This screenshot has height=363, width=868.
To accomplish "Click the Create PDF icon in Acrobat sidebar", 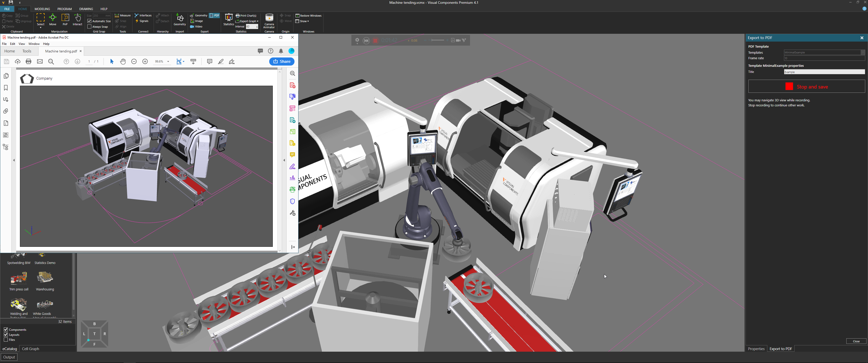I will tap(292, 85).
